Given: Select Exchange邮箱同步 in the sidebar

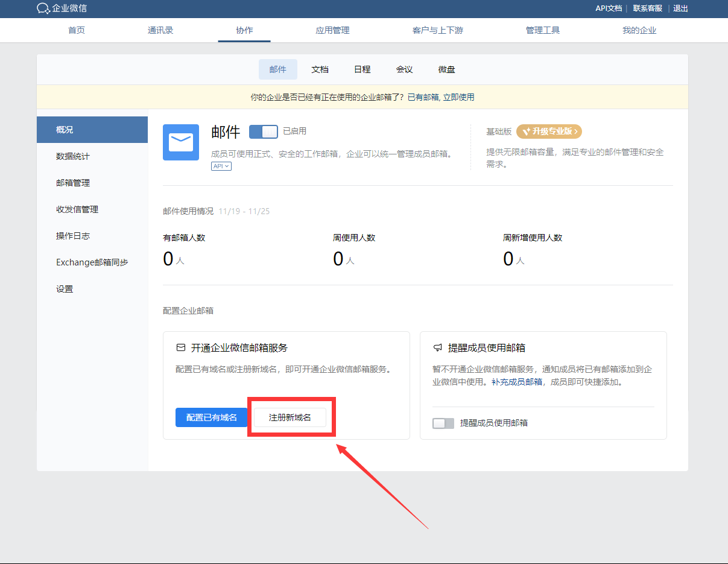Looking at the screenshot, I should coord(92,262).
